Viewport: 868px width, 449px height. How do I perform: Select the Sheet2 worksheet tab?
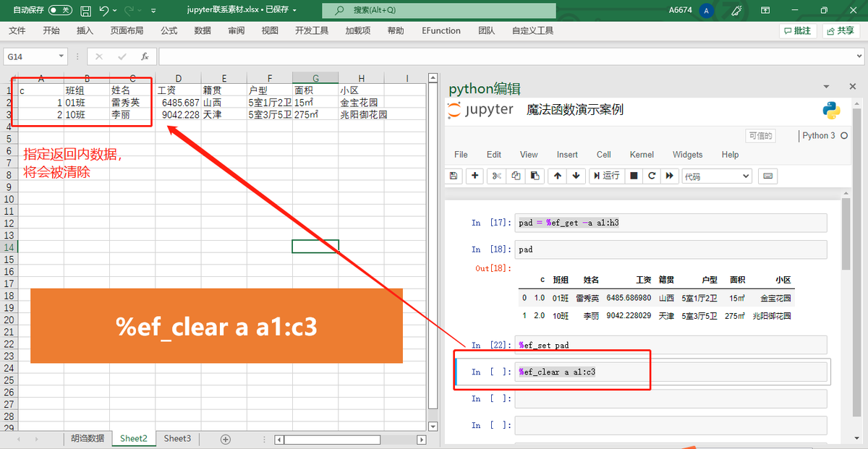point(134,439)
